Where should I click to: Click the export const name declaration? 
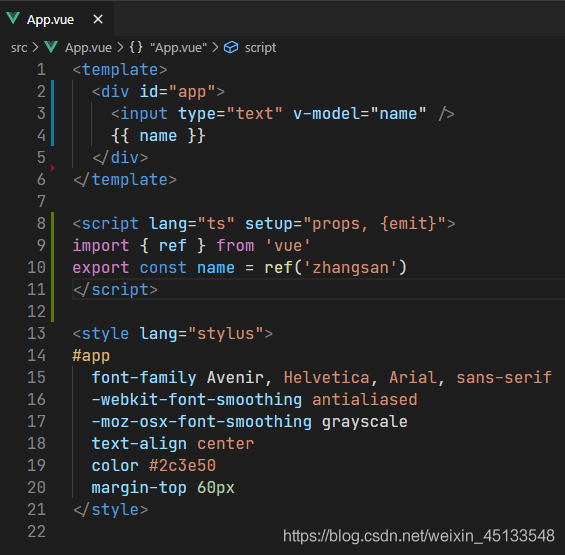(154, 268)
